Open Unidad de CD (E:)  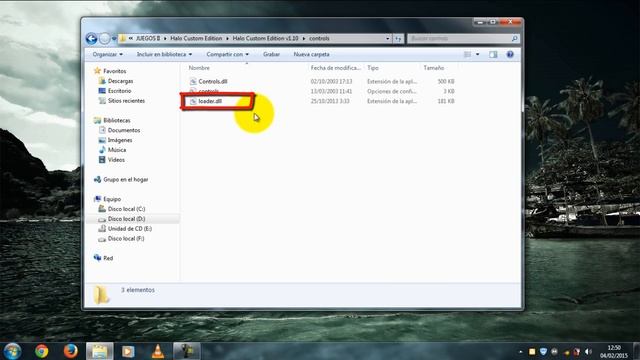pyautogui.click(x=130, y=229)
